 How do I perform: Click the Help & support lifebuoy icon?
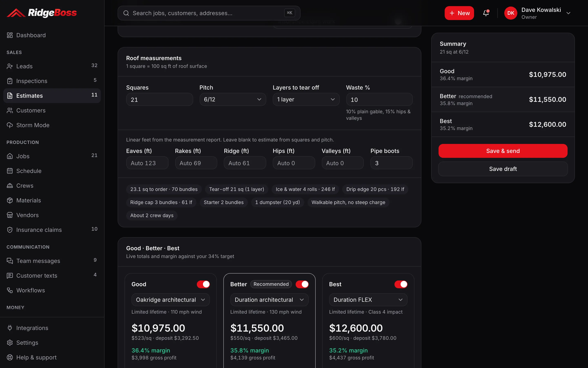click(10, 357)
